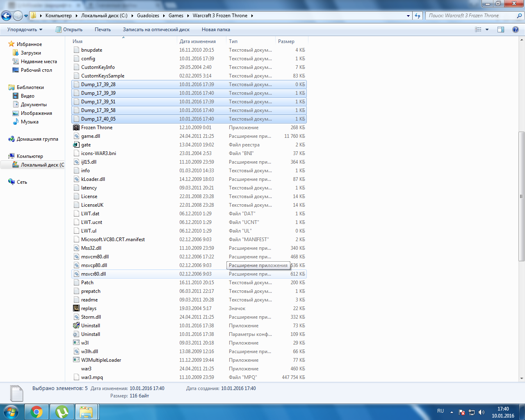The height and width of the screenshot is (420, 525).
Task: Click the Forward navigation arrow
Action: pos(18,16)
